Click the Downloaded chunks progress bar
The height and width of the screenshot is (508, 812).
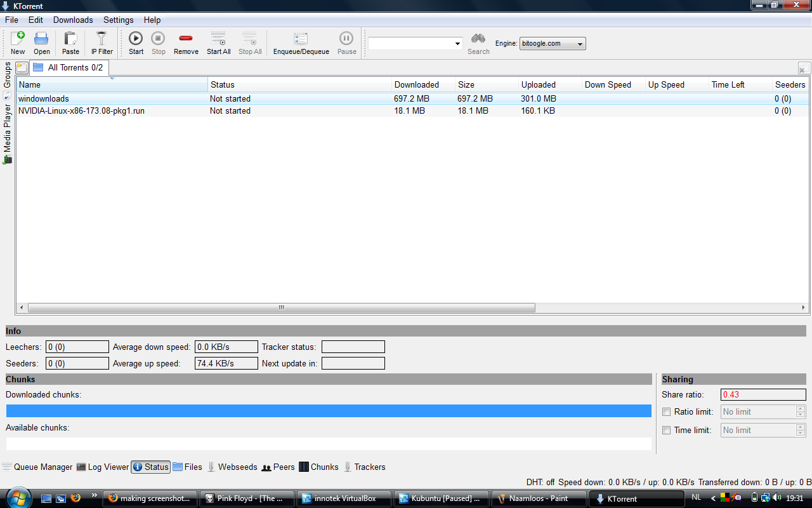329,411
